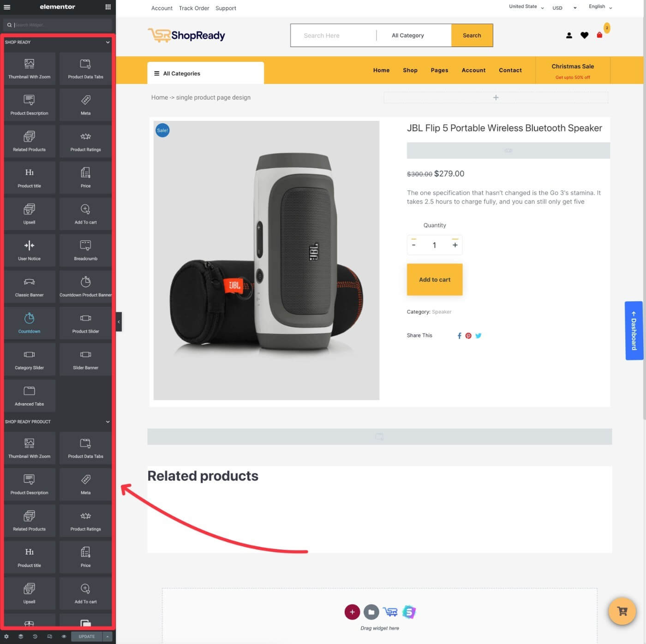
Task: Click the Speaker category link
Action: click(x=442, y=312)
